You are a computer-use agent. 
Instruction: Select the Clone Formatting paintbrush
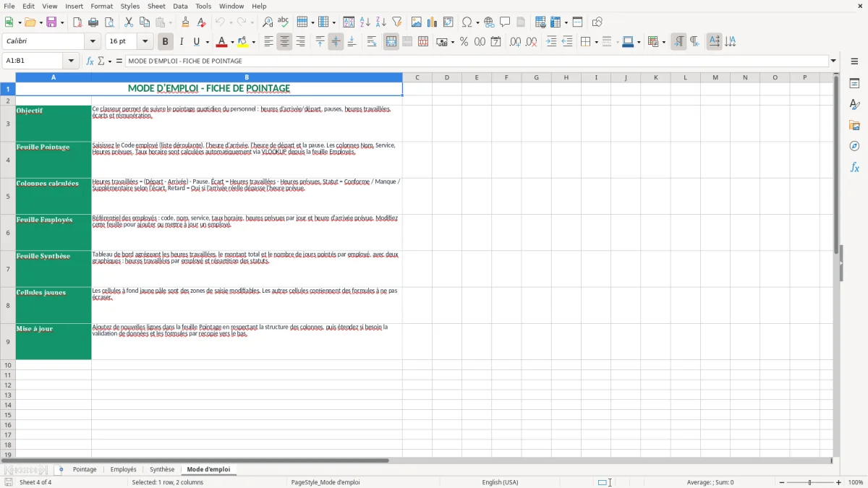tap(186, 22)
